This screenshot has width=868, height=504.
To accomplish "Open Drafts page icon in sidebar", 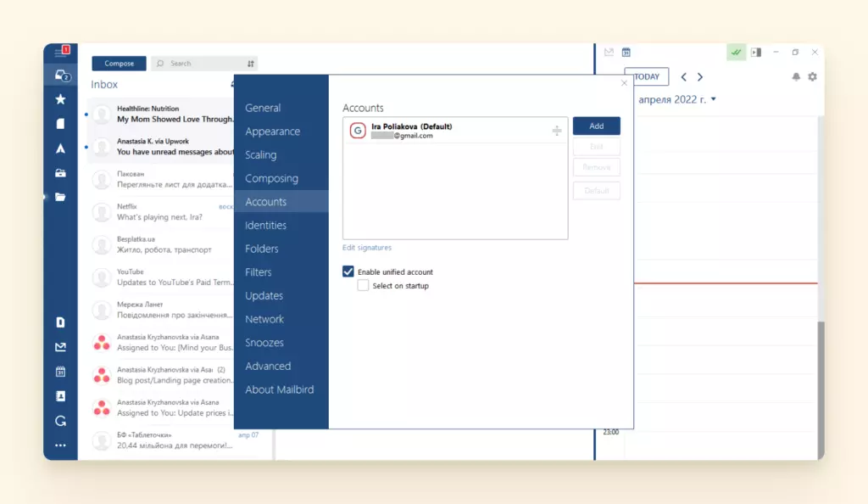I will [60, 124].
